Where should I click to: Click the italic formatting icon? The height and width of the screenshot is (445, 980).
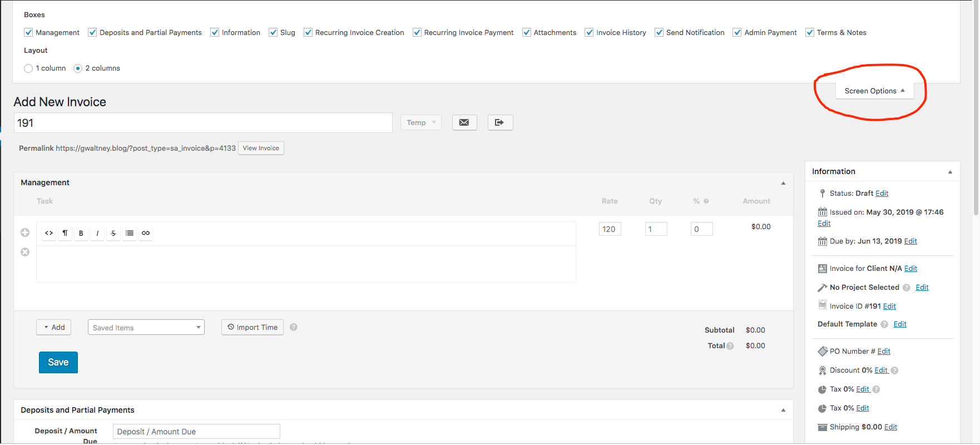coord(97,233)
